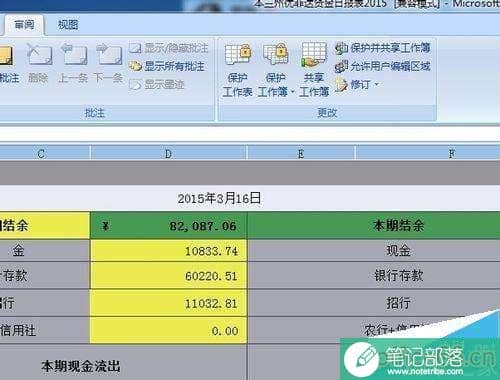
Task: Click 保护并共享工作簿
Action: pos(383,48)
